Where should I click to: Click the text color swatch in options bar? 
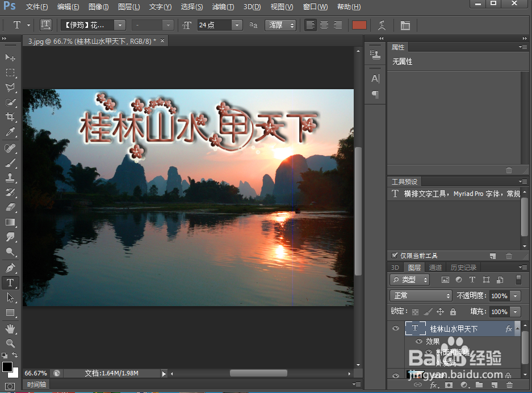pyautogui.click(x=359, y=25)
